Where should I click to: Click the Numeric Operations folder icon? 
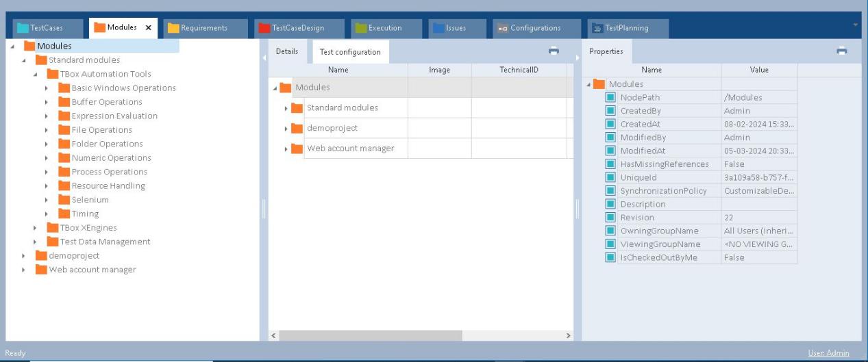64,157
